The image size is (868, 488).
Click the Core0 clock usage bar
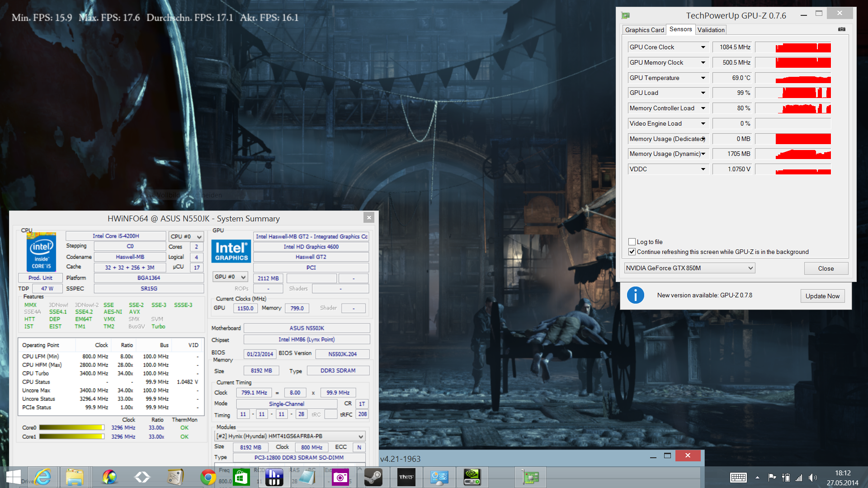[72, 427]
